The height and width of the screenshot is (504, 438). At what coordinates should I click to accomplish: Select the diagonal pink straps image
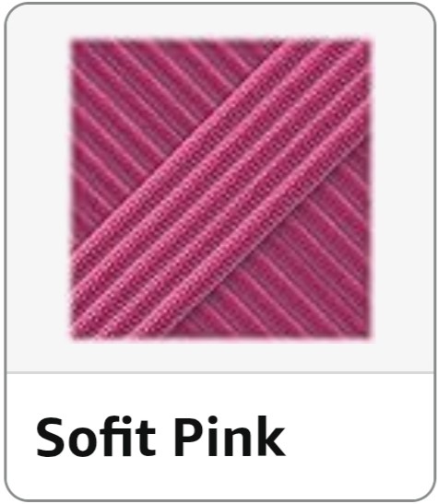click(x=220, y=189)
